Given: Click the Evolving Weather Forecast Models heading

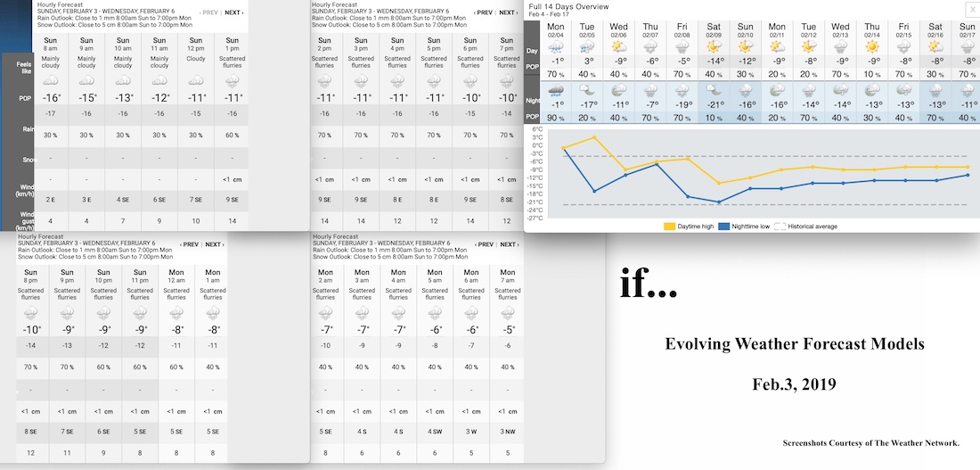Looking at the screenshot, I should click(x=795, y=343).
